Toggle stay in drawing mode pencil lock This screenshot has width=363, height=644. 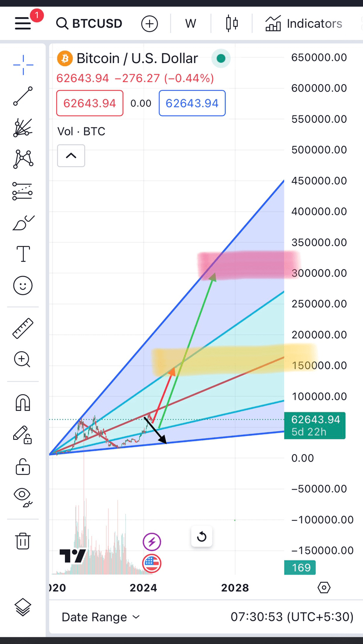(x=22, y=434)
